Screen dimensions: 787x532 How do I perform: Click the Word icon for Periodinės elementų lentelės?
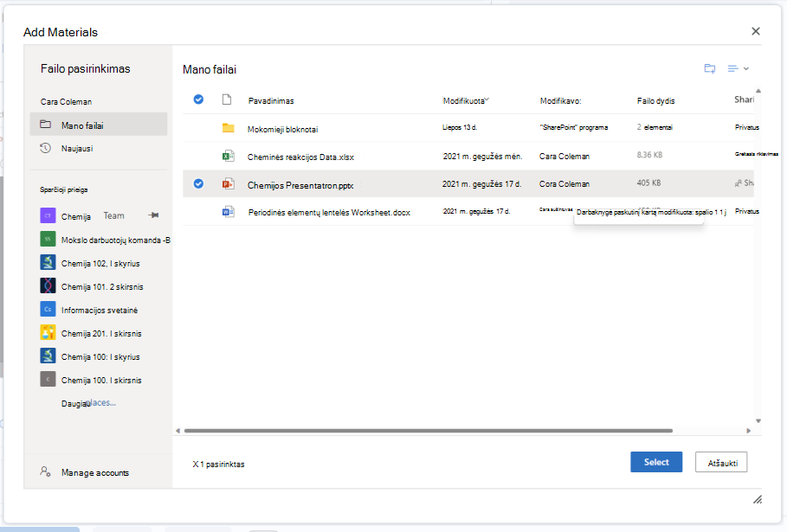click(x=229, y=212)
